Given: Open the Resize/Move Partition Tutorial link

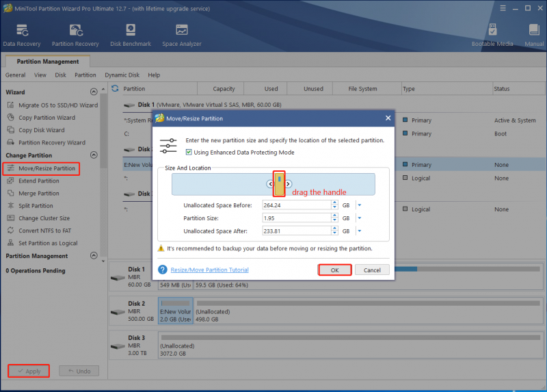Looking at the screenshot, I should (210, 270).
